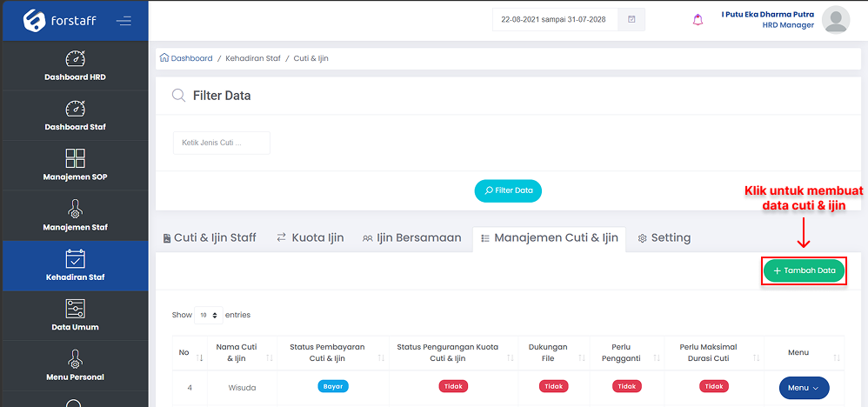
Task: Open the show entries dropdown
Action: click(x=209, y=315)
